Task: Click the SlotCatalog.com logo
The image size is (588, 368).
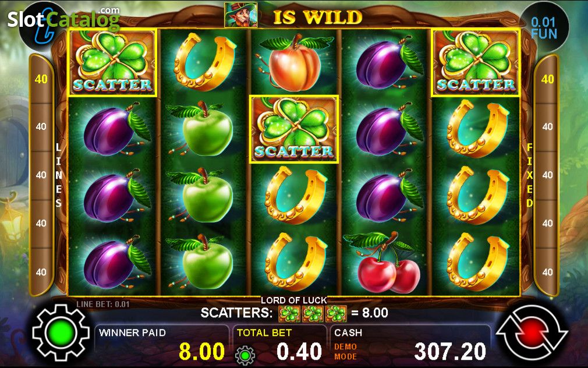Action: point(64,19)
